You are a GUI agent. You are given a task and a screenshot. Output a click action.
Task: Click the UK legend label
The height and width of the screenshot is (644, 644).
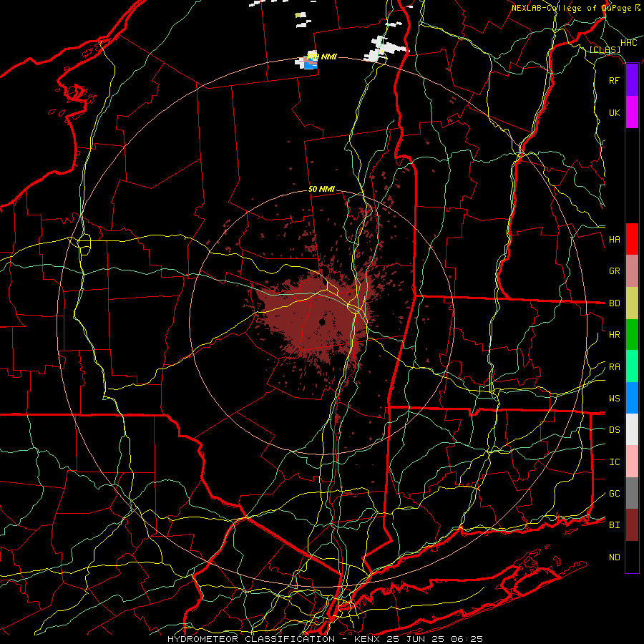pyautogui.click(x=614, y=112)
